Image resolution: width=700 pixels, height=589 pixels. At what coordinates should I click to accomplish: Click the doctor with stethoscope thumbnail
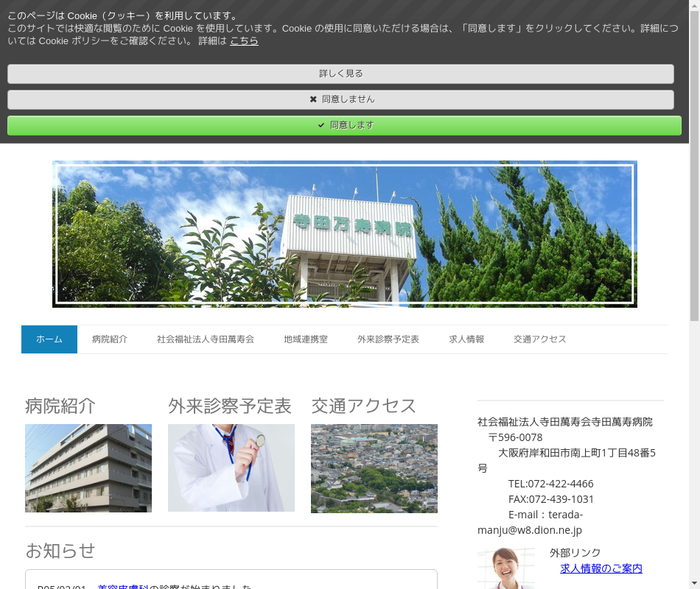click(231, 468)
